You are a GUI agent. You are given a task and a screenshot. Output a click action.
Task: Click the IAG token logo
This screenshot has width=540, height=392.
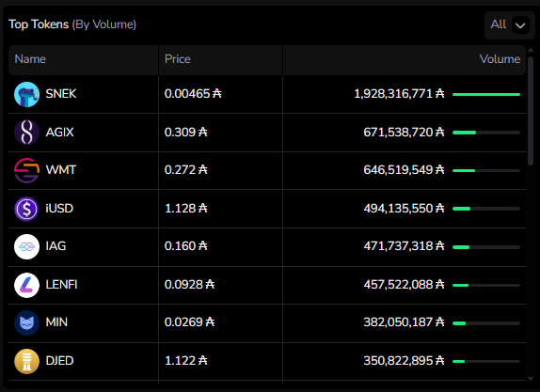click(x=27, y=246)
